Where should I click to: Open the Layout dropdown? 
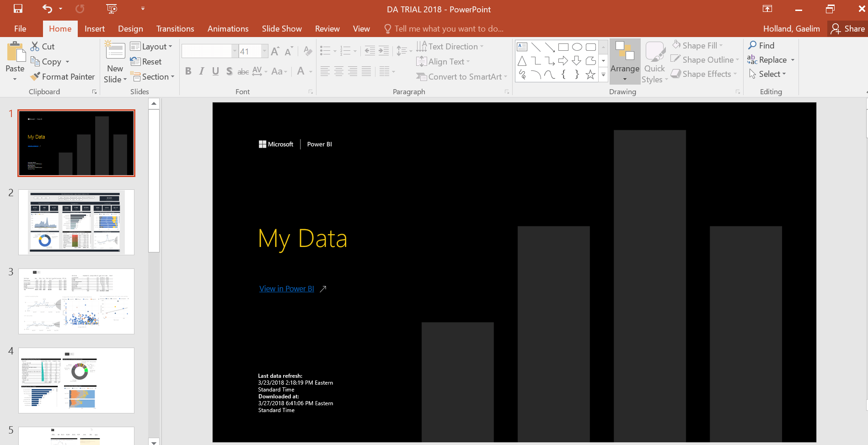point(152,46)
